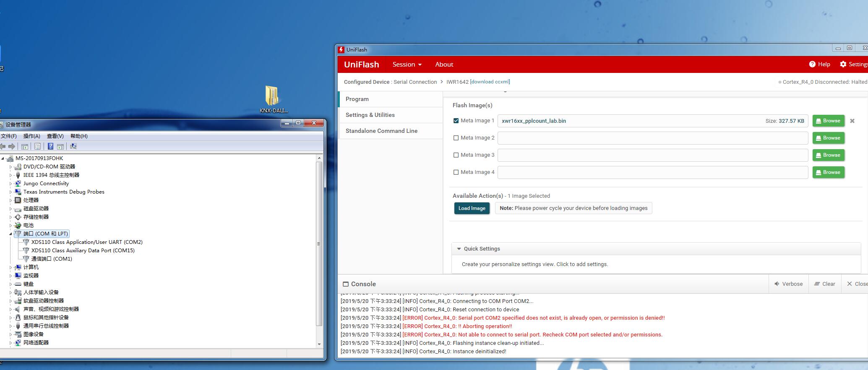Screen dimensions: 868x370
Task: Select 通信端口 (COM1) entry
Action: pyautogui.click(x=52, y=259)
